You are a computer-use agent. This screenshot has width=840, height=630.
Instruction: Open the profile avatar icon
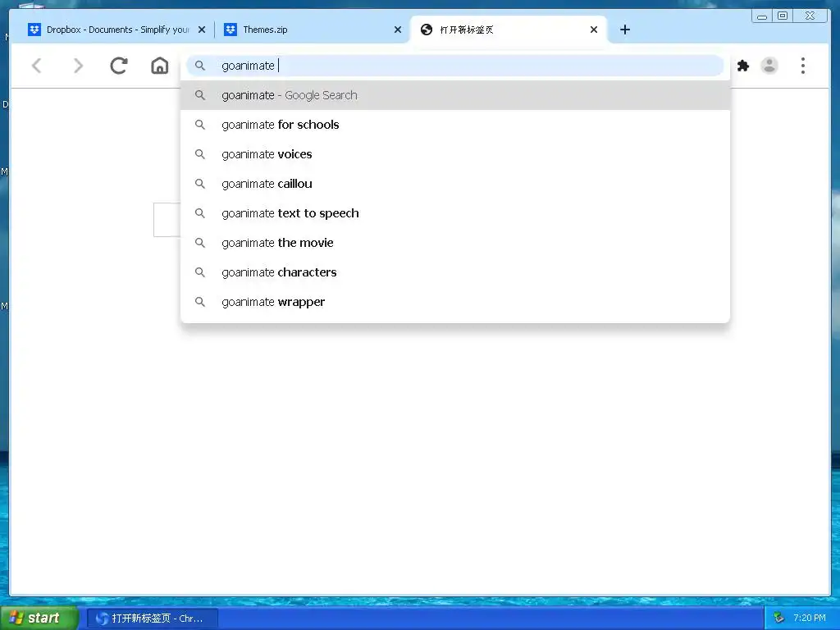coord(769,66)
